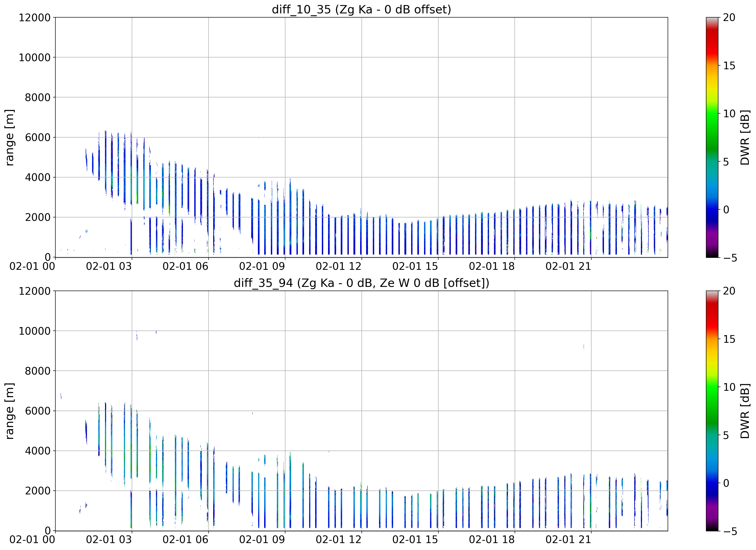Click the "02-01 15" x-tick under the diff_10_35 plot
This screenshot has width=756, height=550.
[x=415, y=266]
